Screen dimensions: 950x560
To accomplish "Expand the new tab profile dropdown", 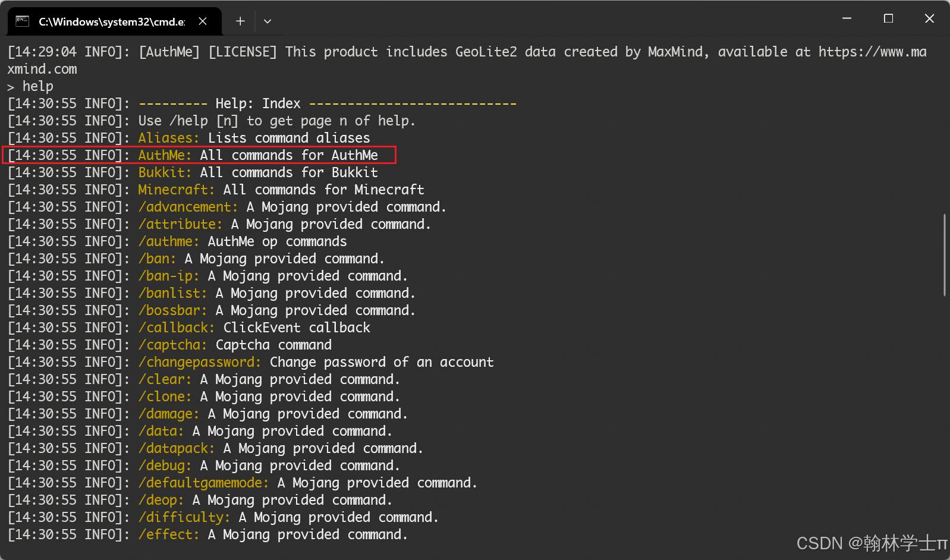I will tap(268, 21).
